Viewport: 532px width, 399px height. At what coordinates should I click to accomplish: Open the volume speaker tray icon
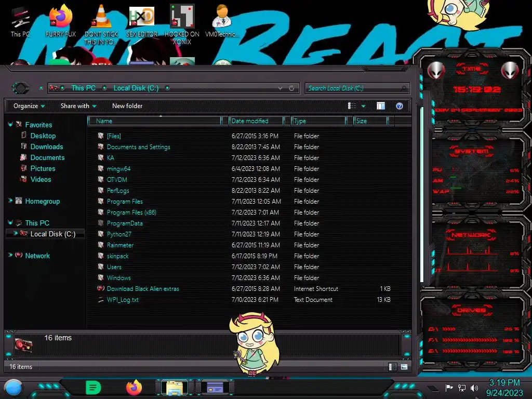coord(474,388)
